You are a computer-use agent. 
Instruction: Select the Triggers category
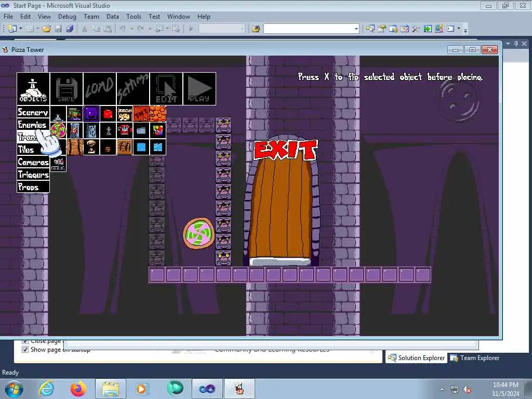tap(33, 175)
